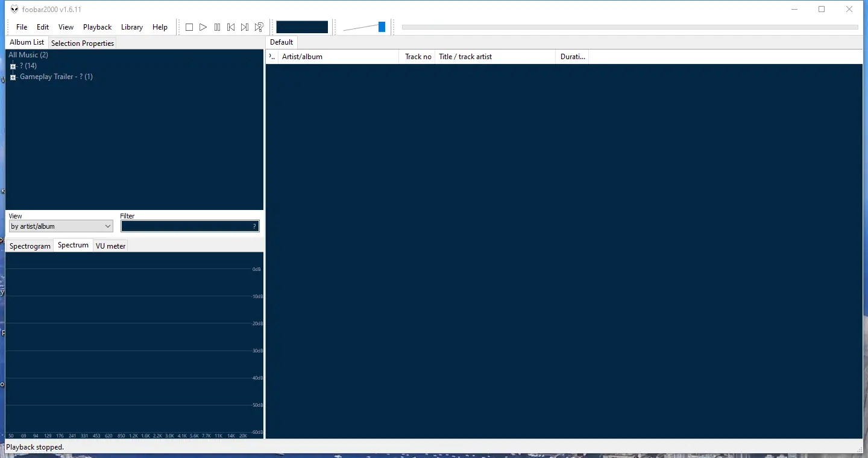Open the Edit menu
This screenshot has height=458, width=868.
point(43,27)
